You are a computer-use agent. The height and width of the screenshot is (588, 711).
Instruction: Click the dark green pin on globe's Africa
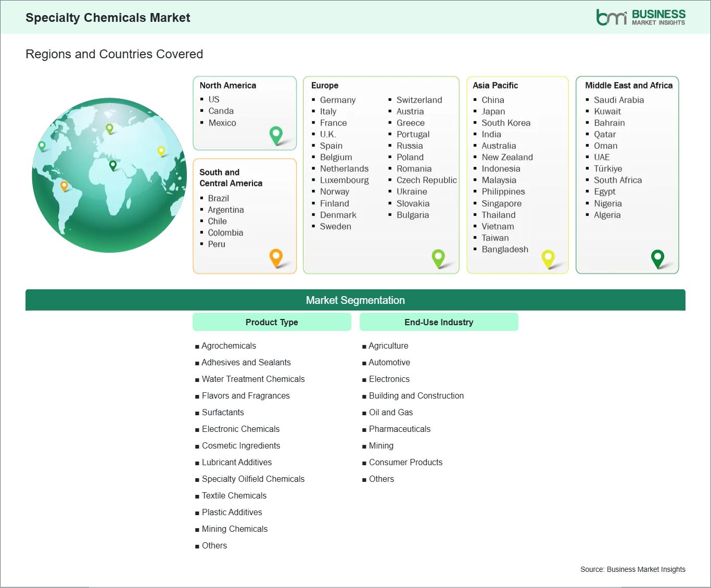[113, 165]
